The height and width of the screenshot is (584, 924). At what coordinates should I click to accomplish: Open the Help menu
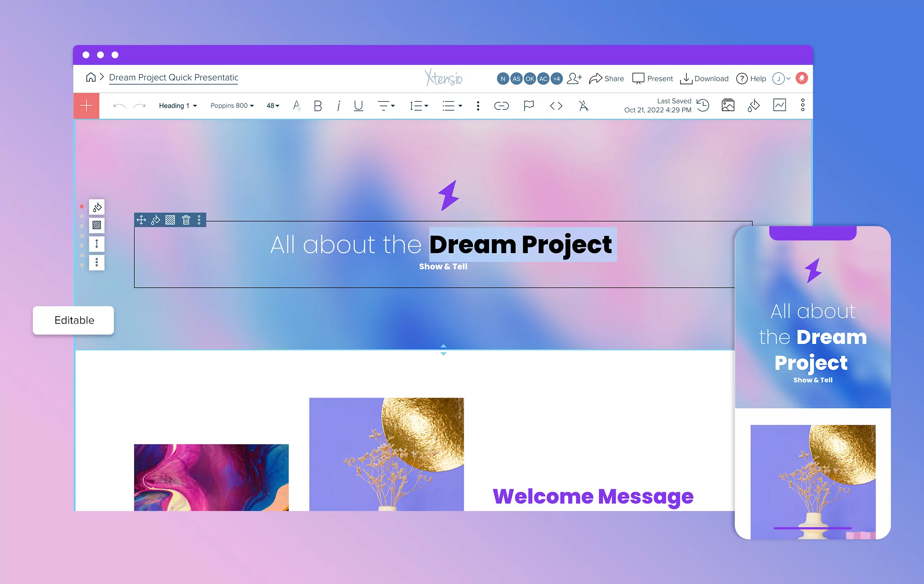coord(751,78)
